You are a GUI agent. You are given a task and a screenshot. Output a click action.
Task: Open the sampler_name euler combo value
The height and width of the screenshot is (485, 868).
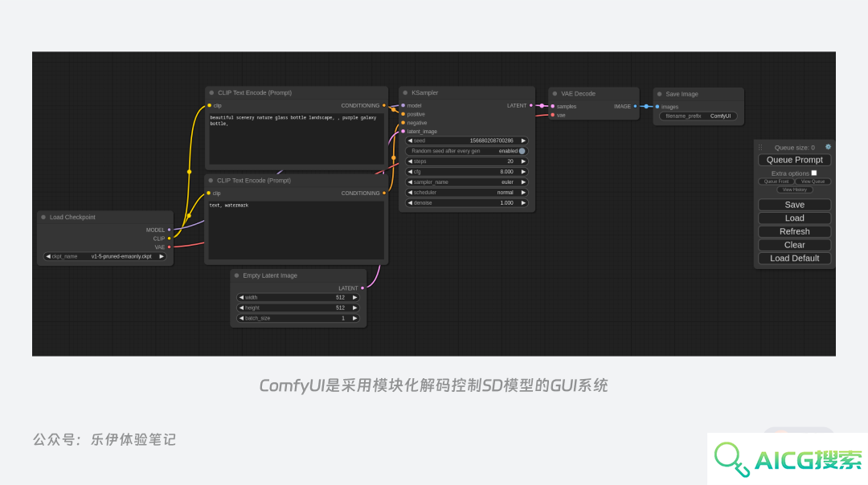tap(507, 182)
